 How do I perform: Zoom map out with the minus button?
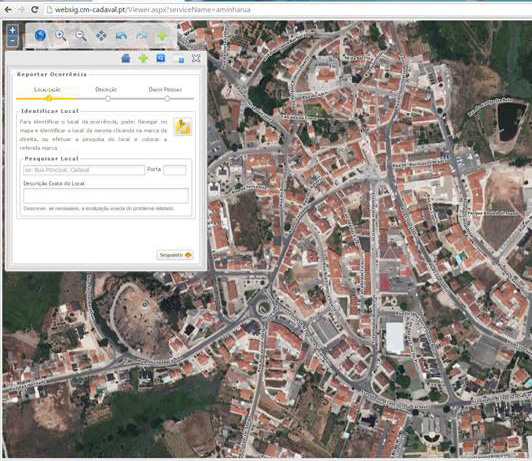pos(12,41)
